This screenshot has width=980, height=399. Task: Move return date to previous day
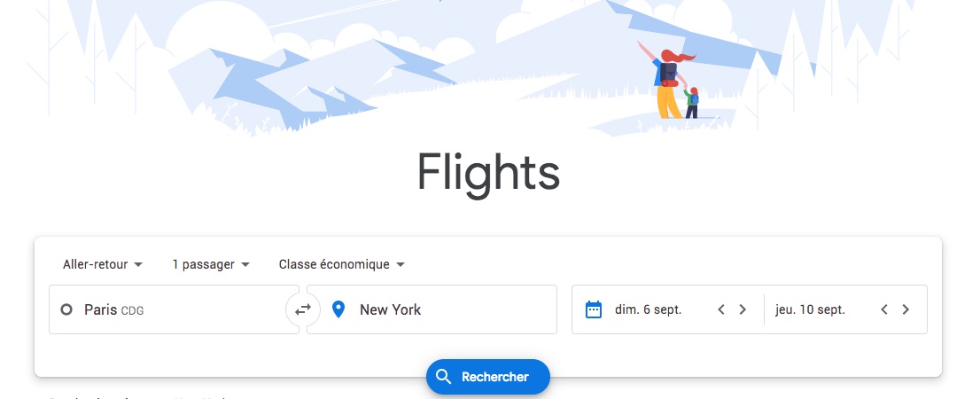point(884,309)
